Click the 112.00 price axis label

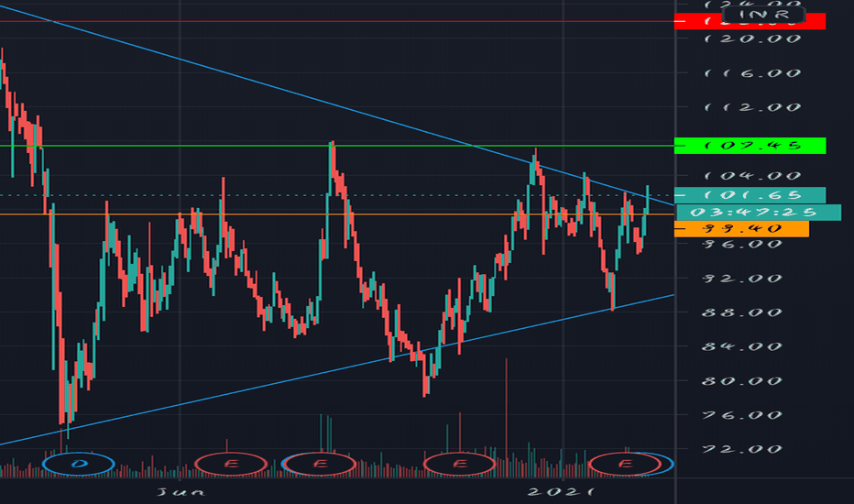(x=752, y=107)
